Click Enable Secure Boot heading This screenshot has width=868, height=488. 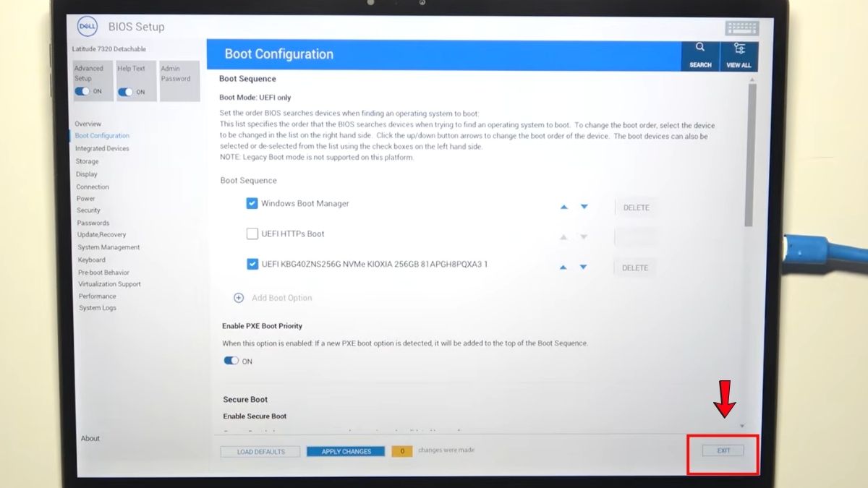(255, 416)
